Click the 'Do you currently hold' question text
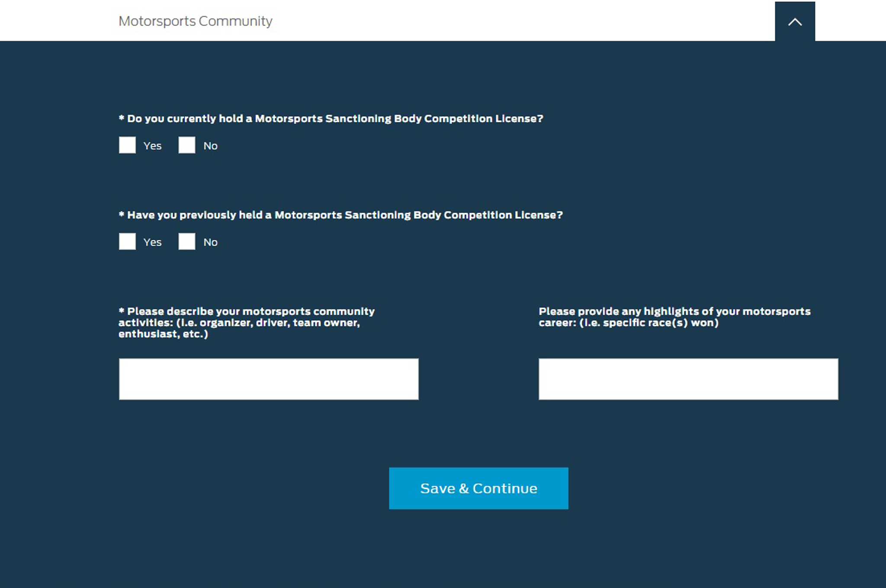 click(x=335, y=119)
